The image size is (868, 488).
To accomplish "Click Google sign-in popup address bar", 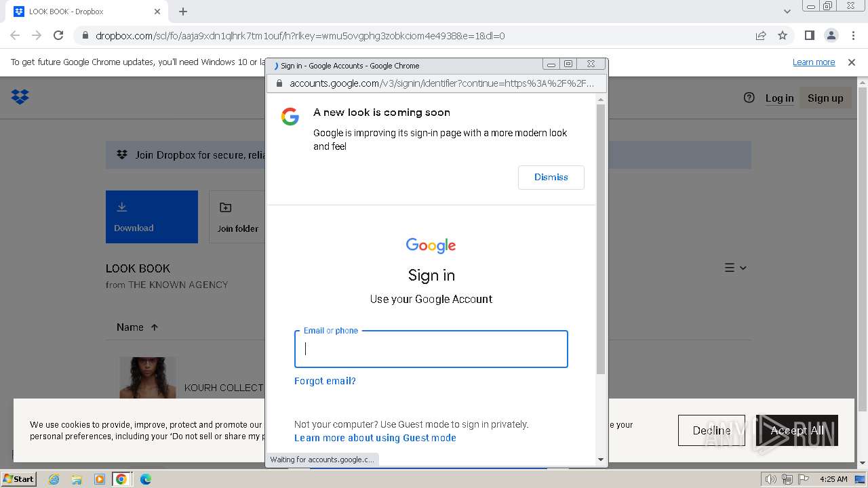I will 441,83.
